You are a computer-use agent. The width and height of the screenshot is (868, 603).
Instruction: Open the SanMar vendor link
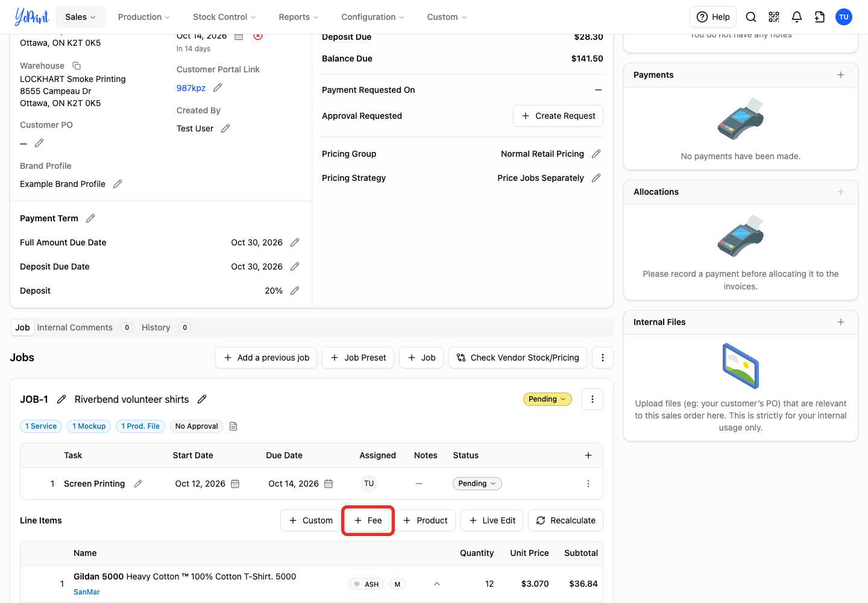(x=87, y=592)
